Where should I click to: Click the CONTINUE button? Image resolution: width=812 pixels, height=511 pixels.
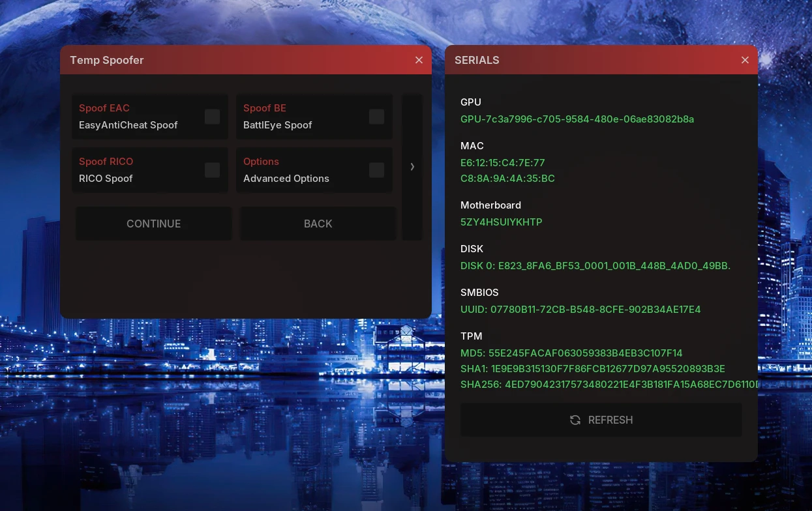[154, 224]
